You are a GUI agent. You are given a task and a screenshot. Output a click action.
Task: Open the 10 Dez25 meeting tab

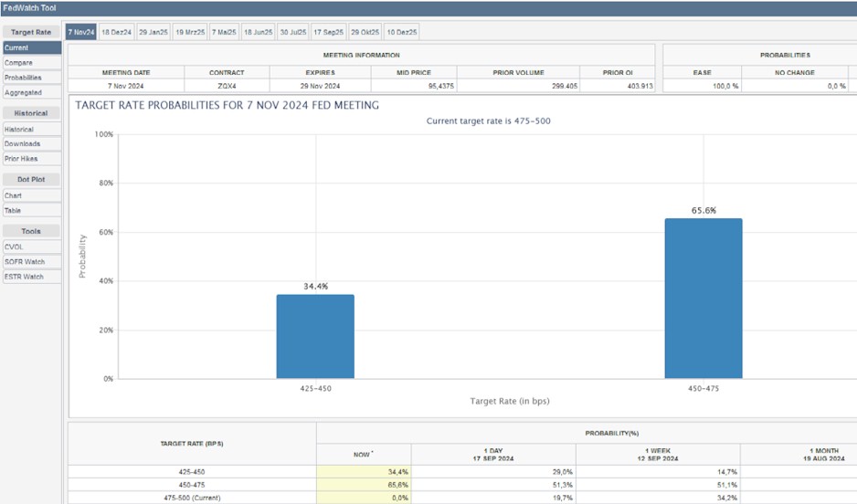coord(402,32)
